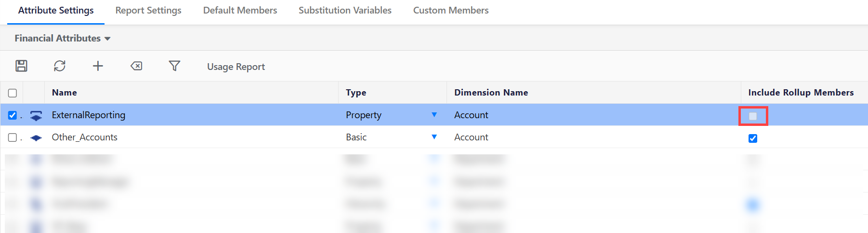The width and height of the screenshot is (868, 233).
Task: Switch to the Report Settings tab
Action: coord(148,11)
